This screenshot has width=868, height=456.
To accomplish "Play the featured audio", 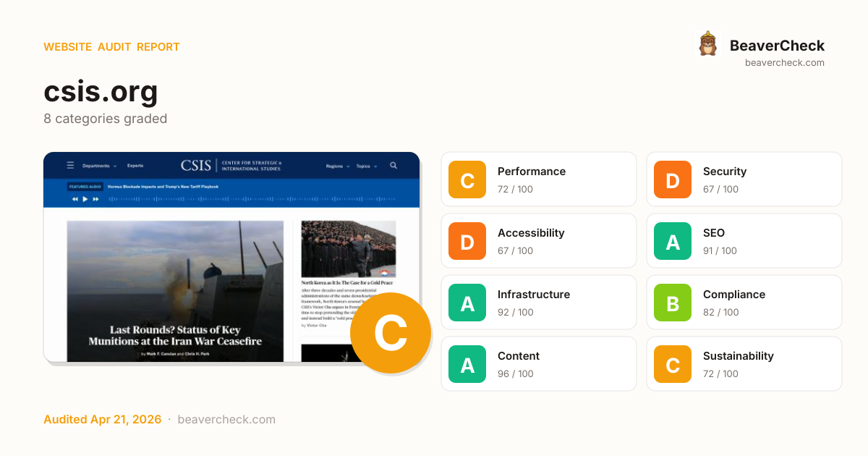I will point(85,199).
